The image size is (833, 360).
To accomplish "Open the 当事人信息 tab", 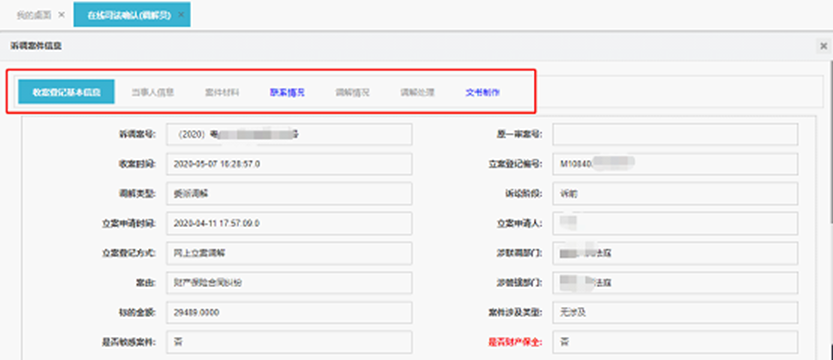I will click(153, 92).
